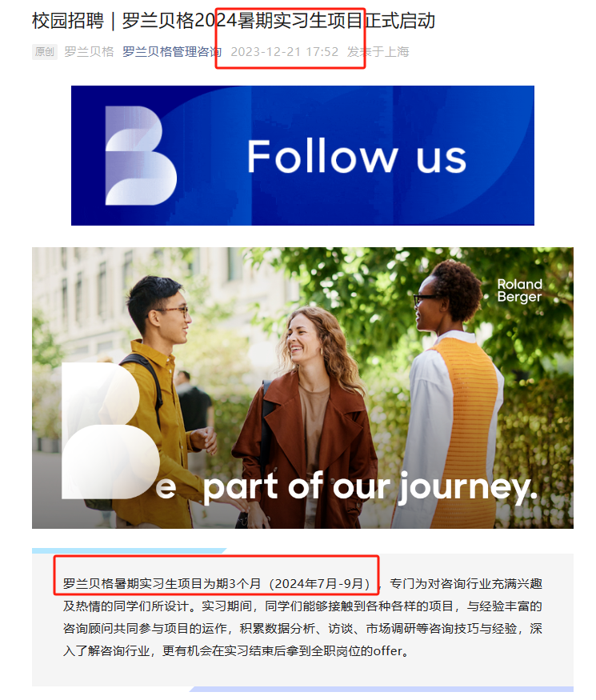
Task: Click the lavender bar below the paragraph
Action: tap(382, 689)
